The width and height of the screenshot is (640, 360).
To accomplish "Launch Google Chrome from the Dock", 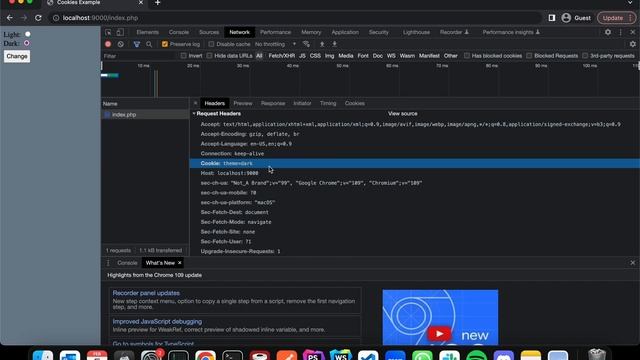I will pyautogui.click(x=205, y=356).
